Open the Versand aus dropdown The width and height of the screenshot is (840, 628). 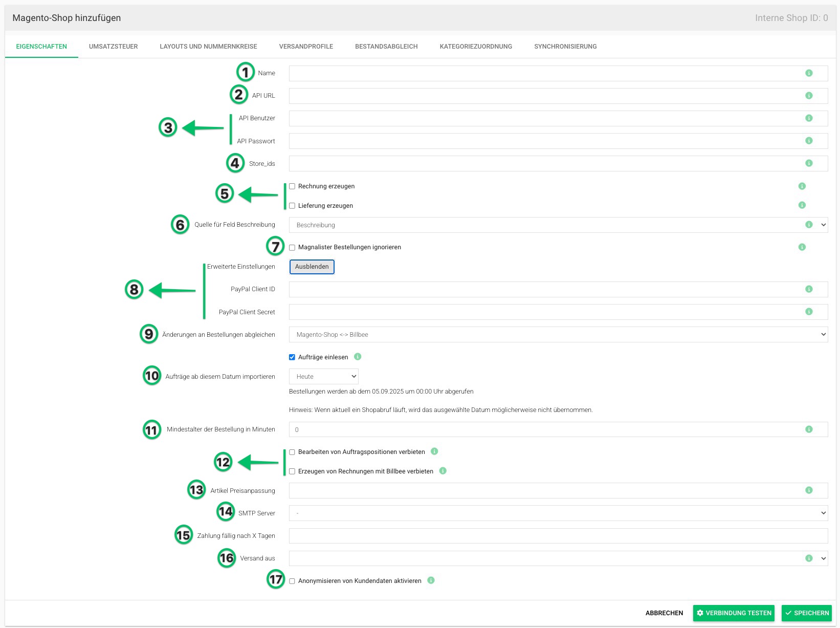point(558,558)
